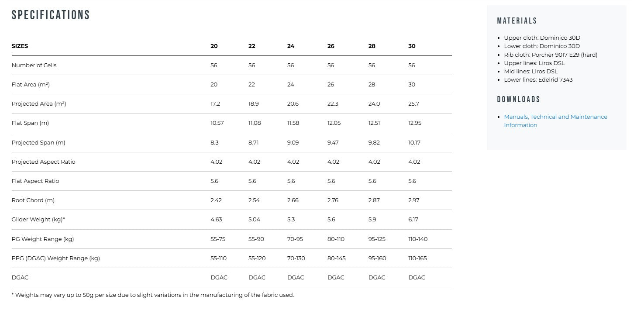The height and width of the screenshot is (310, 644).
Task: Click the 110-165 PPG weight value
Action: tap(417, 258)
